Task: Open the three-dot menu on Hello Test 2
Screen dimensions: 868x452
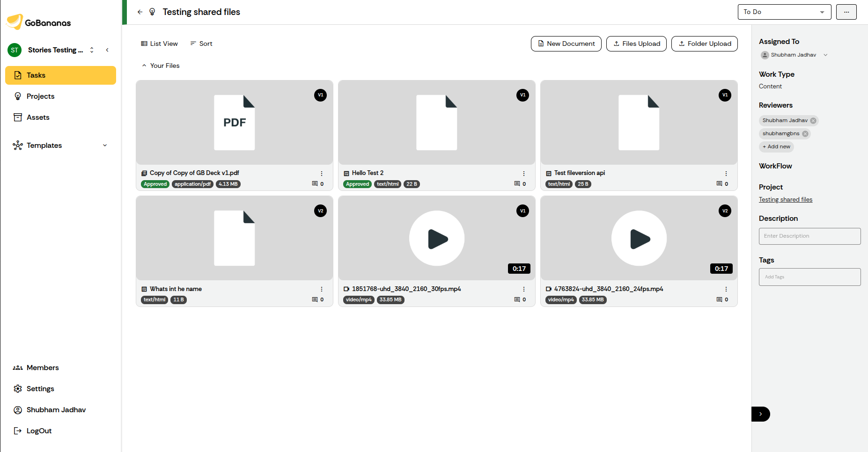Action: (523, 173)
